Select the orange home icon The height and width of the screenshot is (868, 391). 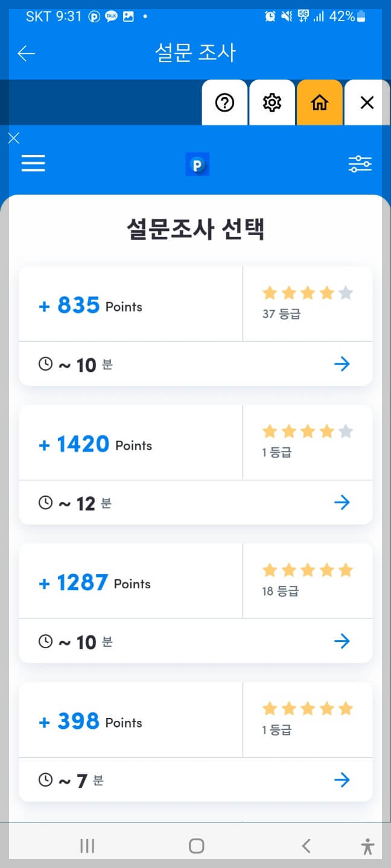tap(319, 102)
